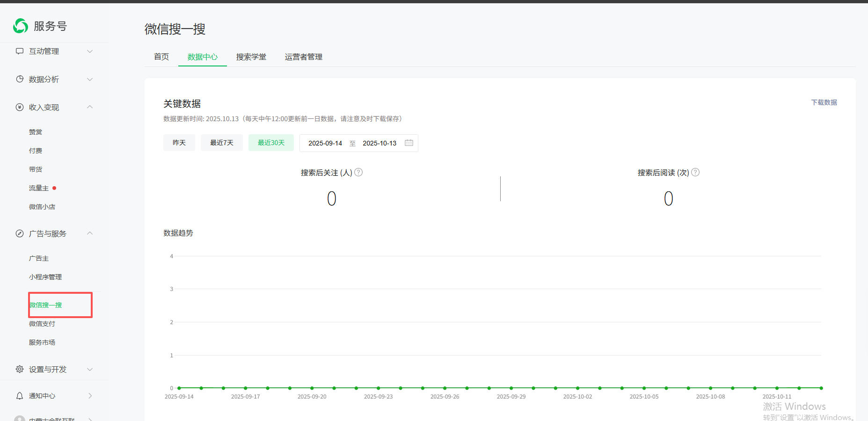Click the red dot next to 流量主
868x421 pixels.
(x=54, y=188)
